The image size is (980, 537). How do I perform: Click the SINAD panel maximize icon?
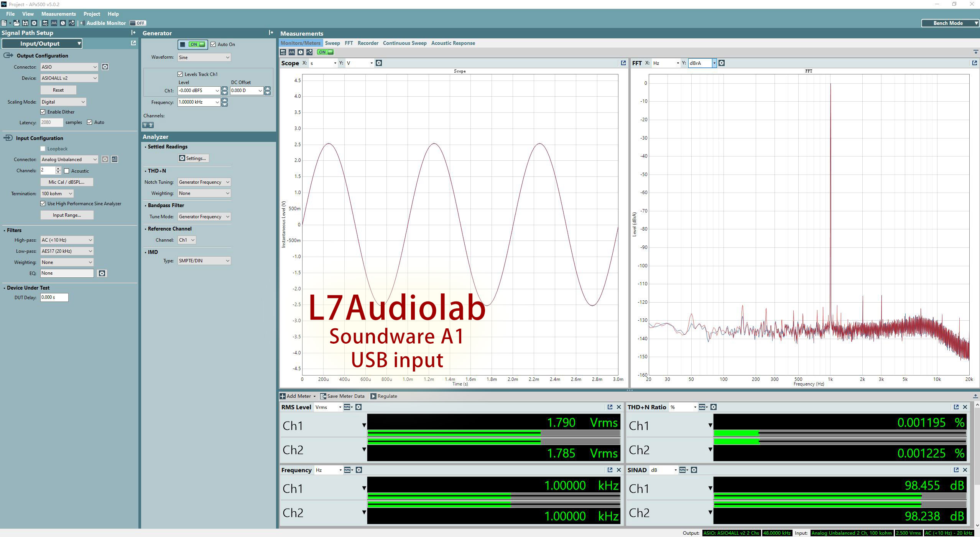957,469
